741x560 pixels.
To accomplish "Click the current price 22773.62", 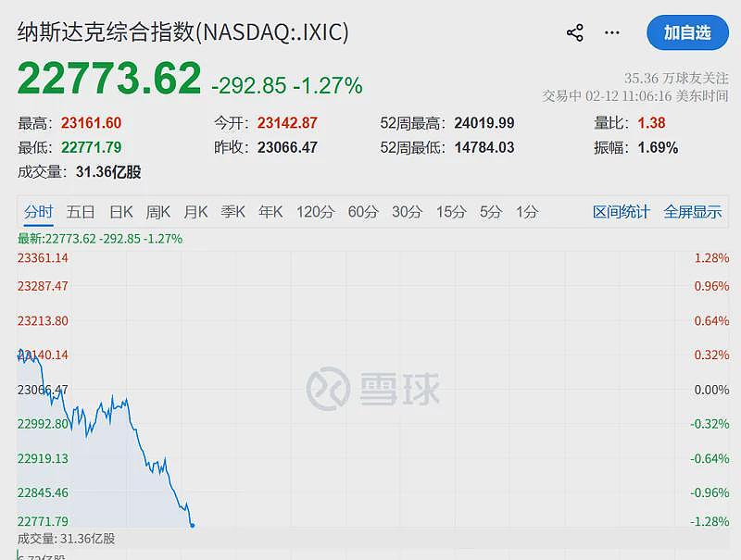I will pyautogui.click(x=109, y=78).
